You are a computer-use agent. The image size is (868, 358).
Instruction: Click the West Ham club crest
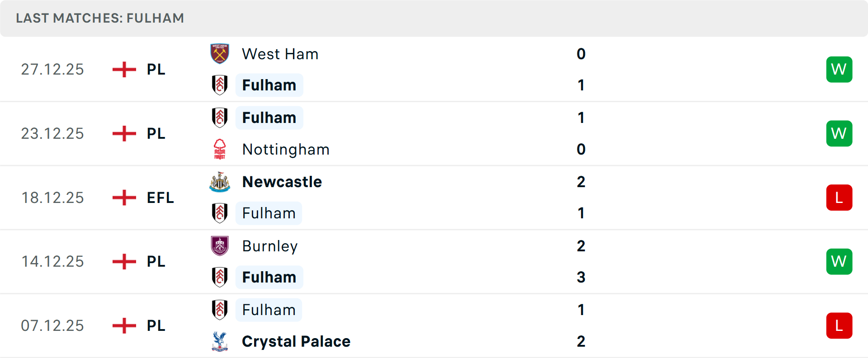[x=220, y=54]
